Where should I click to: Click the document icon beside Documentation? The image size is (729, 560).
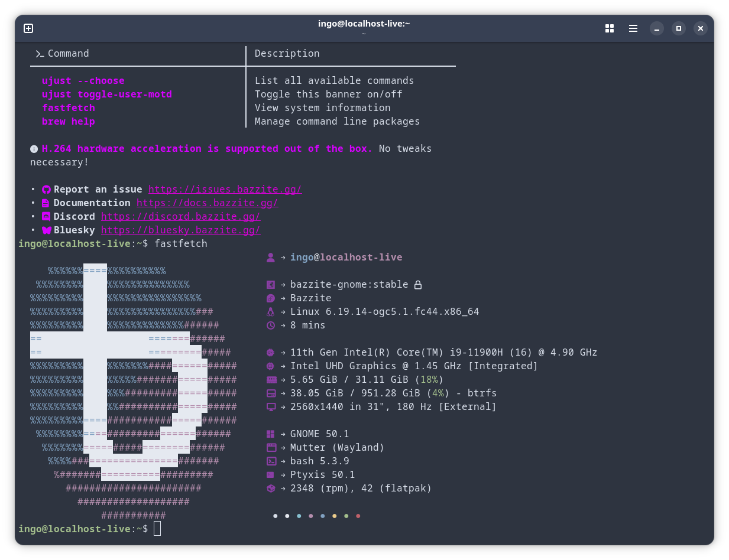pos(47,203)
